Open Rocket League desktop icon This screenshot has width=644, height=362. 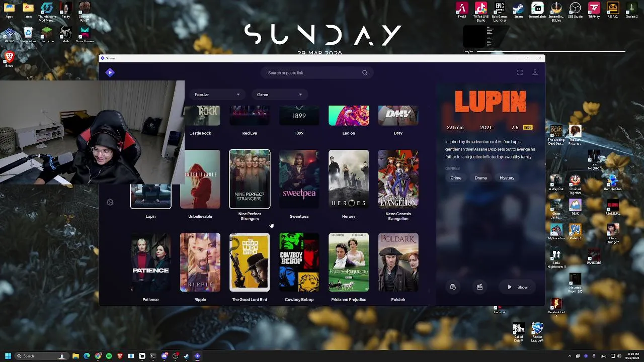click(x=537, y=333)
